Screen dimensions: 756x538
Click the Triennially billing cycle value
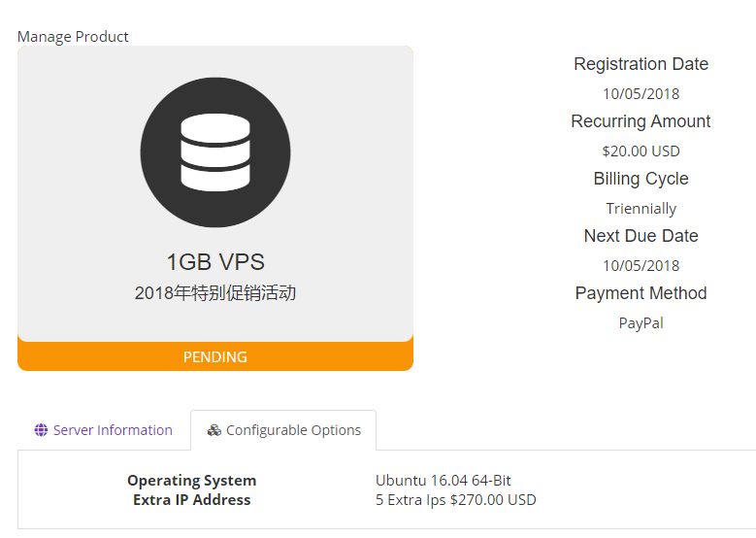pyautogui.click(x=641, y=209)
